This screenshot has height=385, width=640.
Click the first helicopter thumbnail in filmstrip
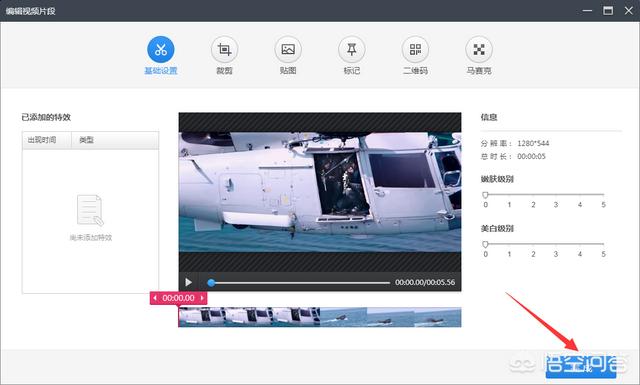pos(202,317)
